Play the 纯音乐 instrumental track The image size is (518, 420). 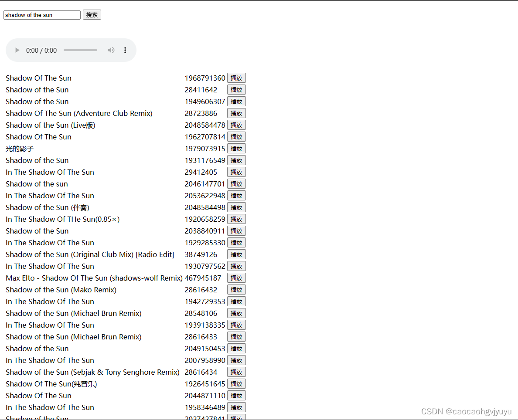pos(236,384)
